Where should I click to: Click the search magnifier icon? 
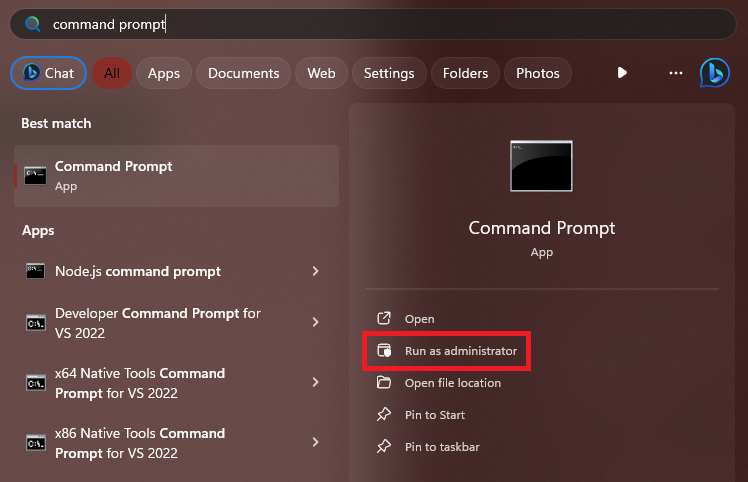32,24
